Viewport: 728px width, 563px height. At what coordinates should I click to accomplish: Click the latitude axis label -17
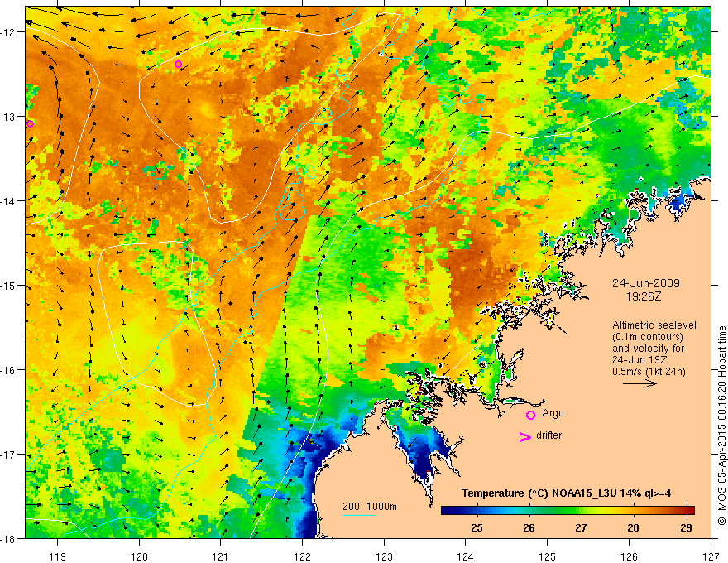point(8,455)
